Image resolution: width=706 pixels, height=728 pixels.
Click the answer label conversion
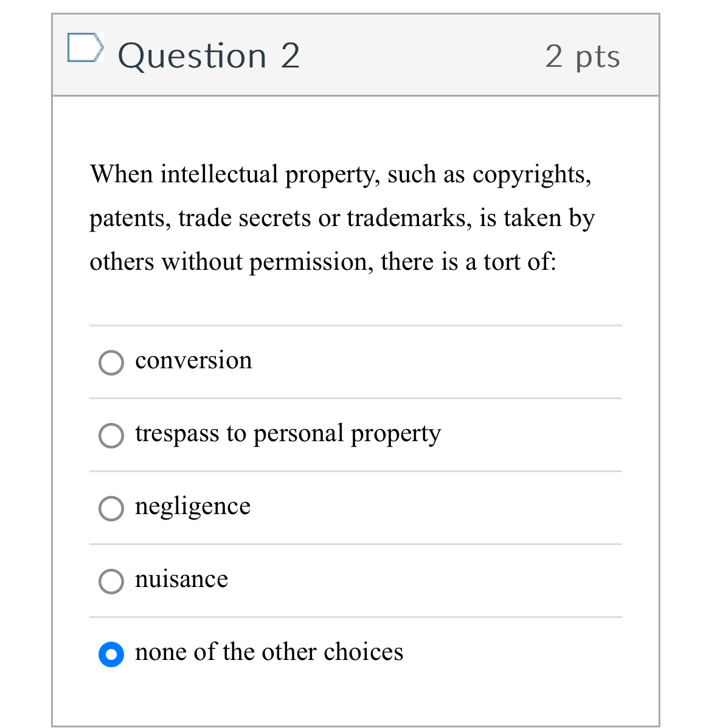[193, 361]
